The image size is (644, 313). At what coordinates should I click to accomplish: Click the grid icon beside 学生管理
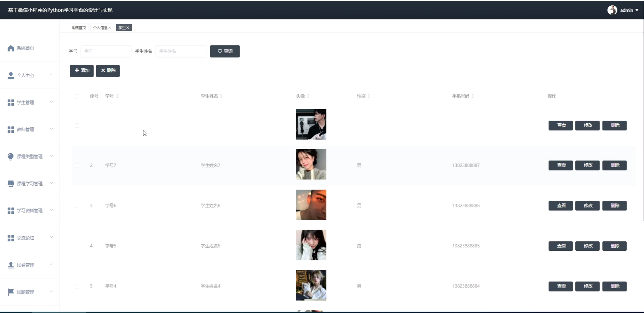coord(11,103)
